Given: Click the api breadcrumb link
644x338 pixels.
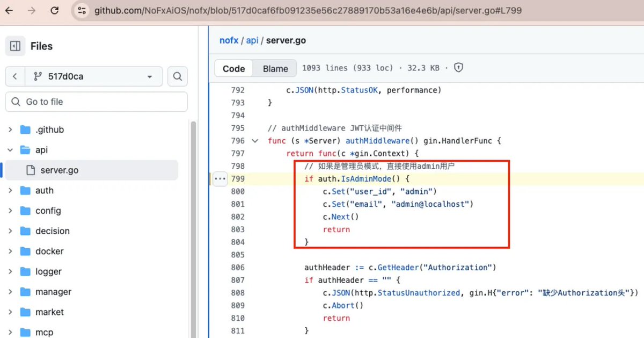Looking at the screenshot, I should tap(252, 40).
